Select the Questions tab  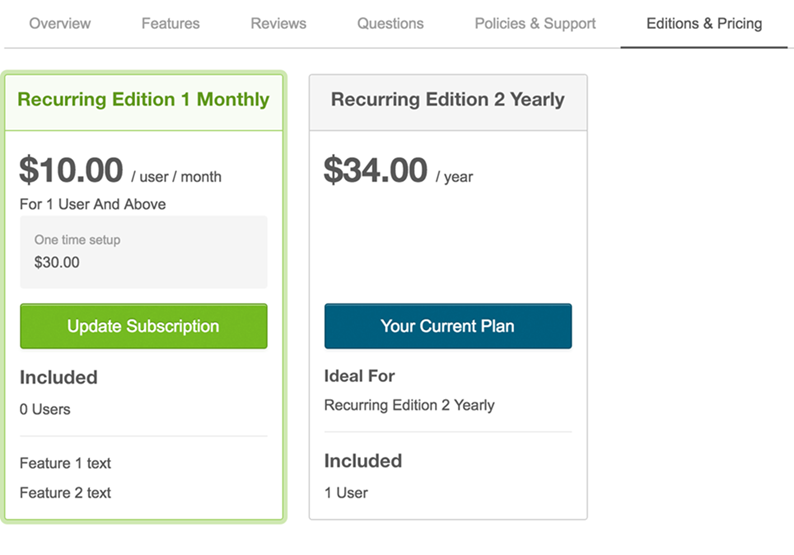tap(390, 23)
